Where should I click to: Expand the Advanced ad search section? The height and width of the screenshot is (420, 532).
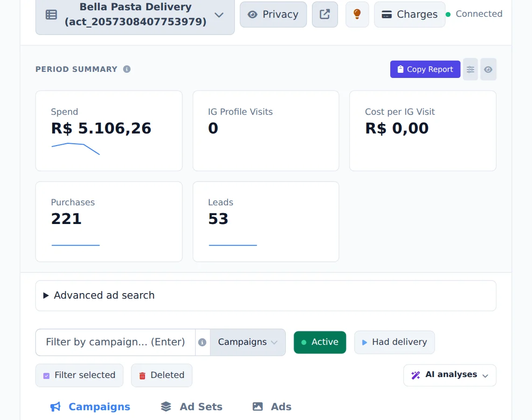[266, 295]
